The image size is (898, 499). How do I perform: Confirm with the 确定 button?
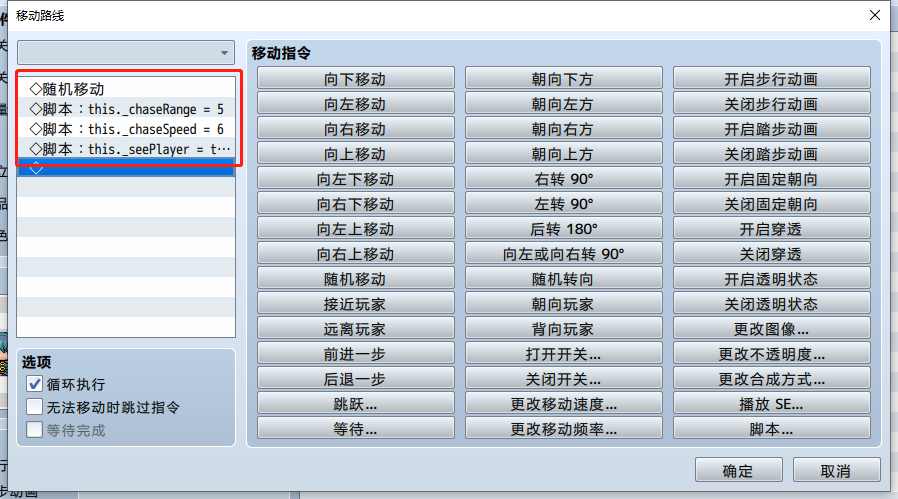point(738,470)
